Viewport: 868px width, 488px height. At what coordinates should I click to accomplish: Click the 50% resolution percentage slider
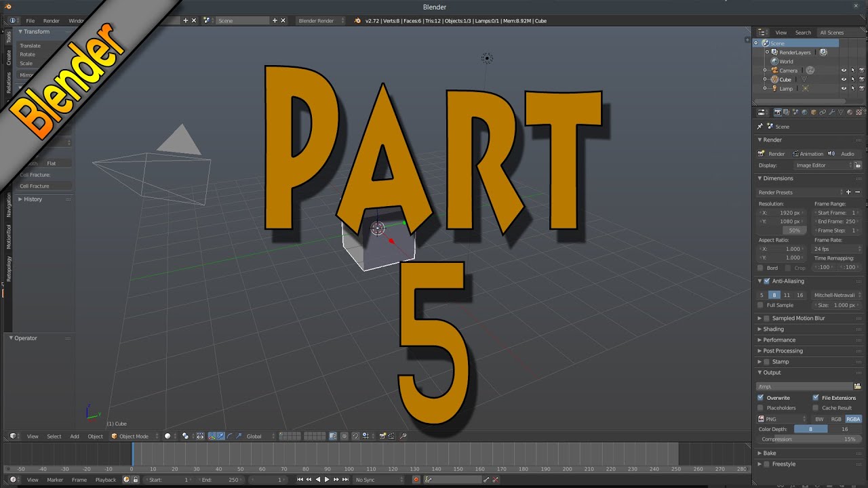[783, 230]
